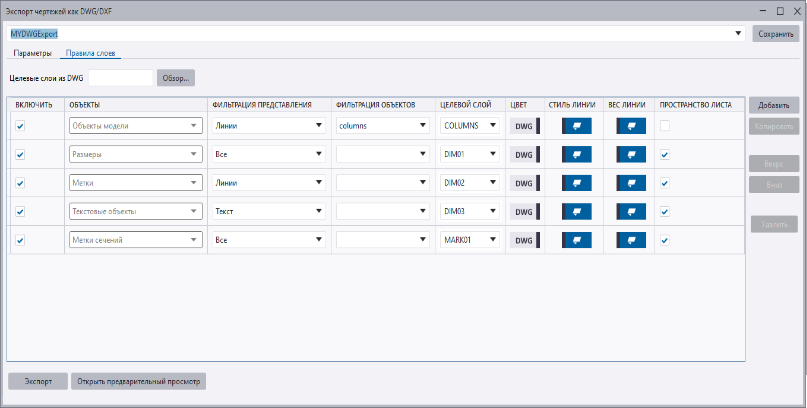Viewport: 807px width, 408px height.
Task: Click DWG color swatch in DIM01 row
Action: [x=524, y=155]
